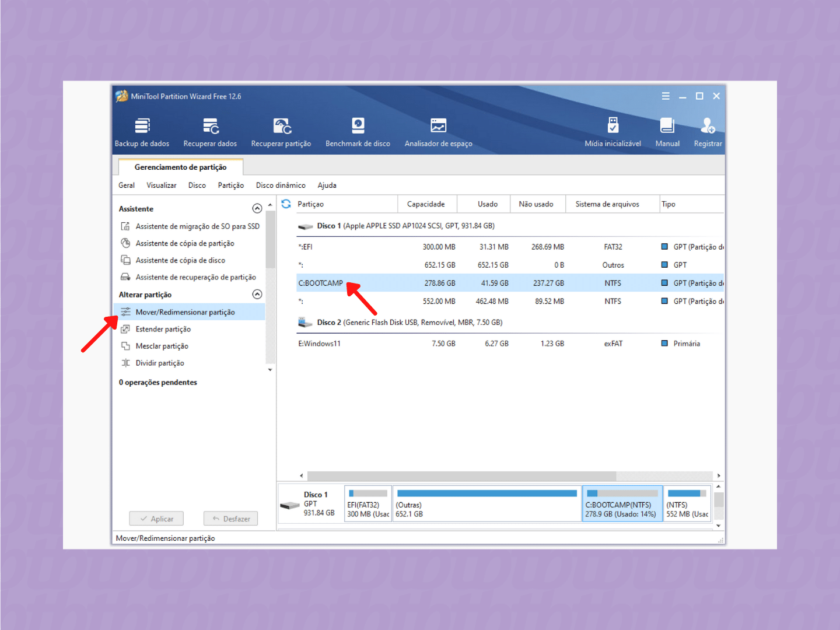840x630 pixels.
Task: Choose Mesclar partição
Action: [x=155, y=346]
